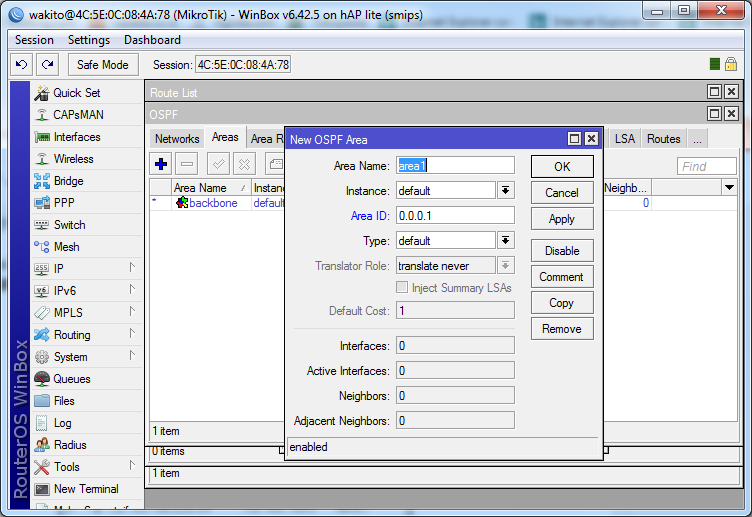Select the backbone area row
The height and width of the screenshot is (517, 752).
click(217, 203)
